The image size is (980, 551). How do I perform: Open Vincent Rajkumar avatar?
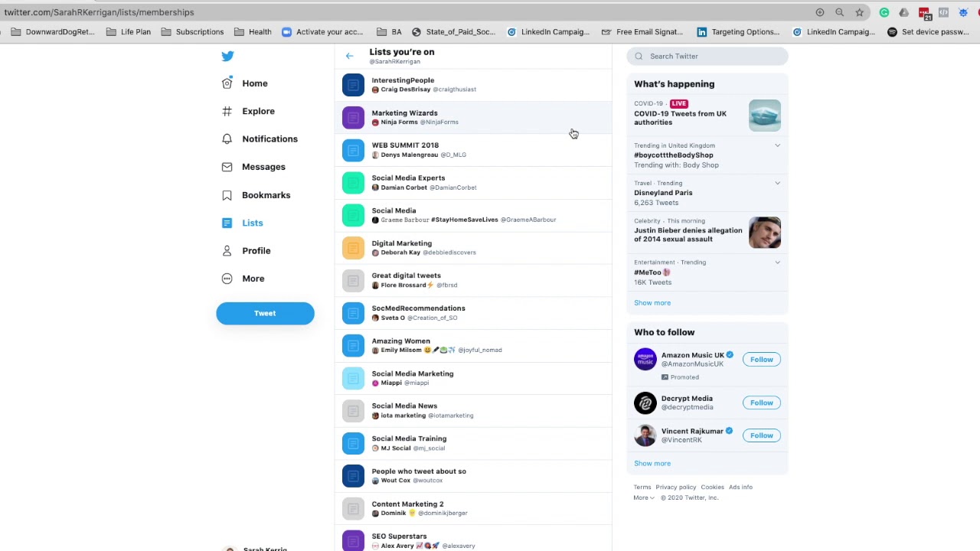tap(645, 435)
